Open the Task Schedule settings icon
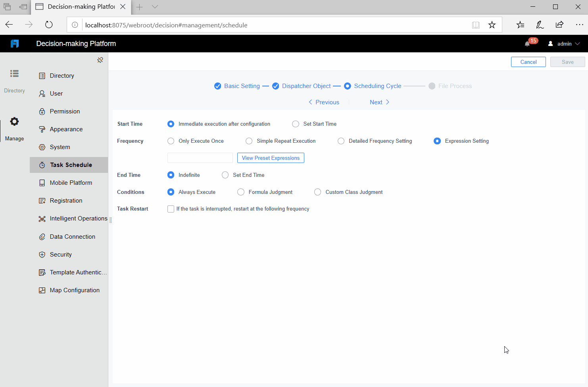Image resolution: width=588 pixels, height=387 pixels. pyautogui.click(x=42, y=165)
